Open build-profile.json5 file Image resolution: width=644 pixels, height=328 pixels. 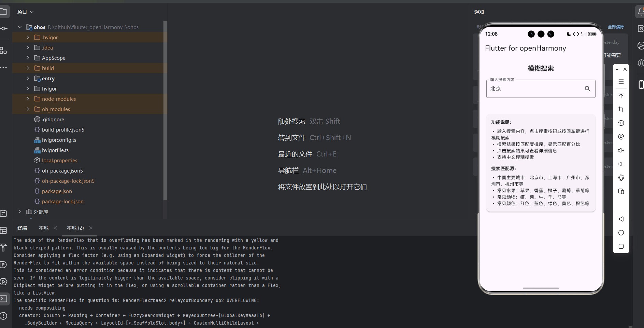point(63,129)
